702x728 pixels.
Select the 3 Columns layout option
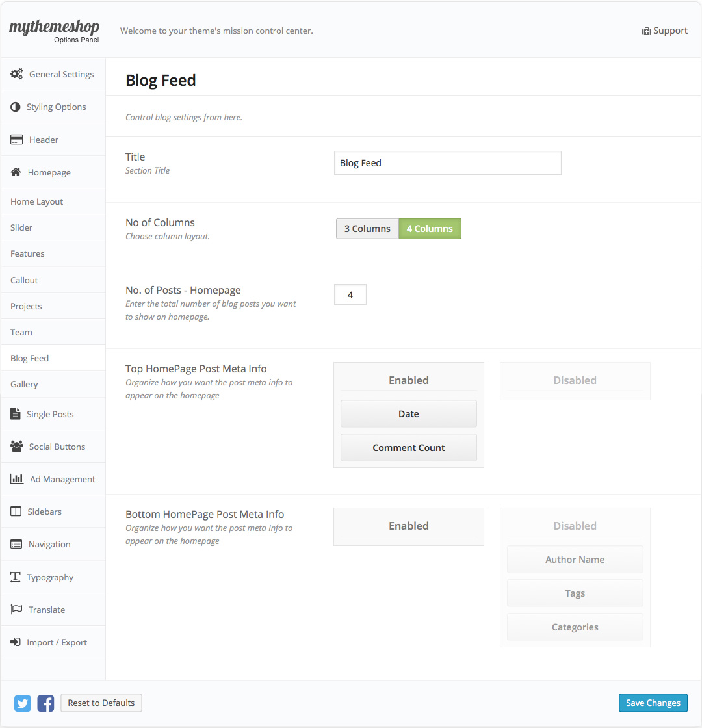click(367, 228)
